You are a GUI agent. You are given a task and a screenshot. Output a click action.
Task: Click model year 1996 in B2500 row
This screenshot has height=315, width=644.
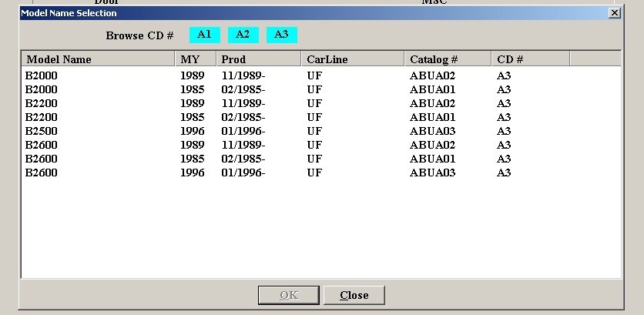(x=193, y=132)
